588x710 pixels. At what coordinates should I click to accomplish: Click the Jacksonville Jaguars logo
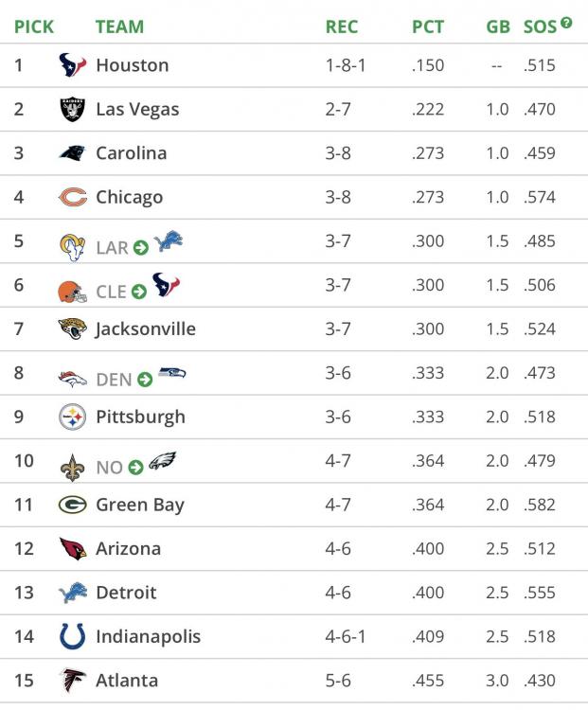(72, 329)
